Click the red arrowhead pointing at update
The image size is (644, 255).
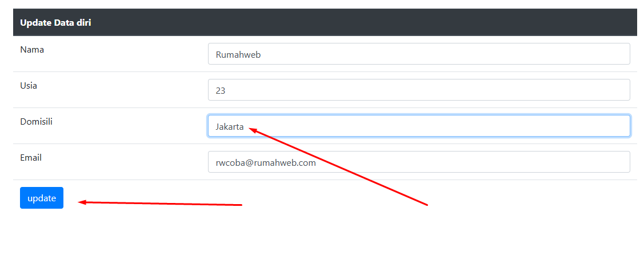pyautogui.click(x=82, y=202)
